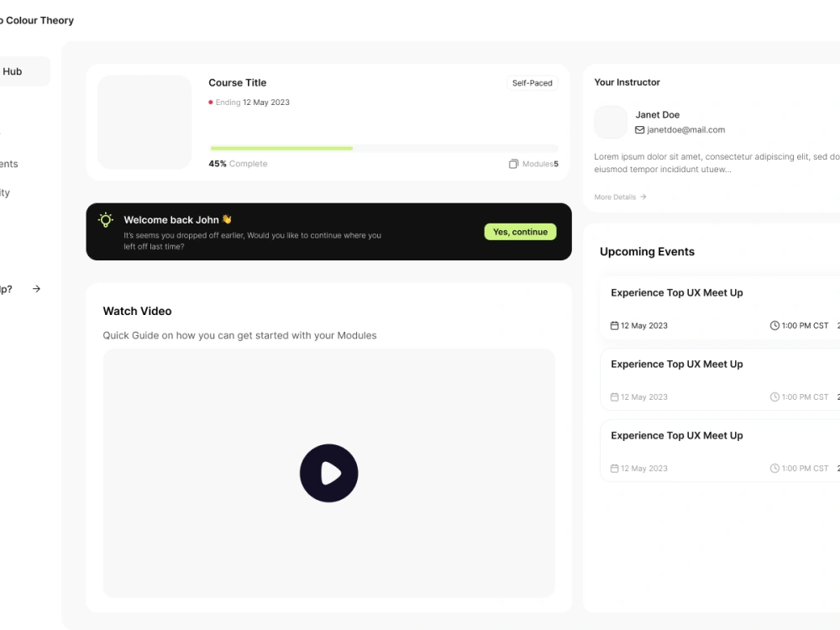The height and width of the screenshot is (630, 840).
Task: Click the Quick Guide description text
Action: coord(239,335)
